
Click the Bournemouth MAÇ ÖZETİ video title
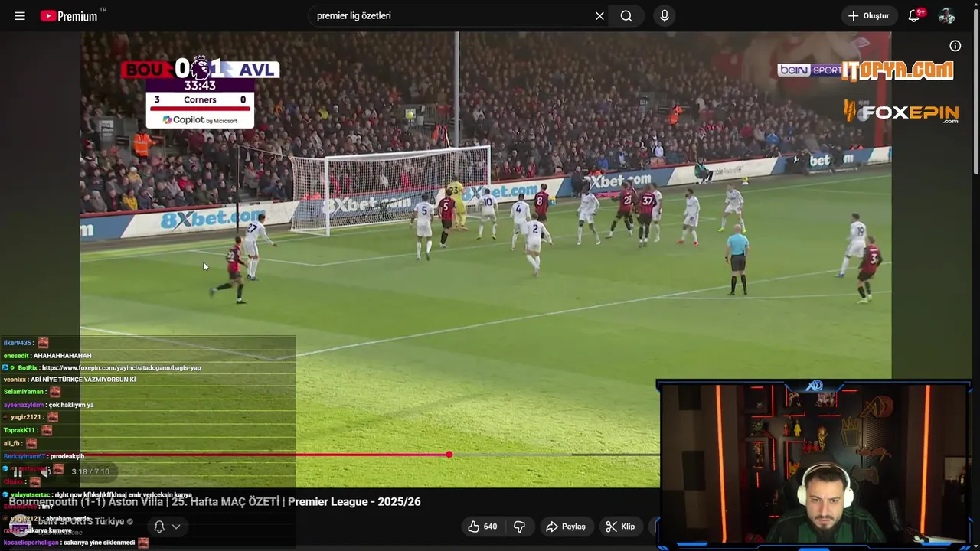point(214,502)
